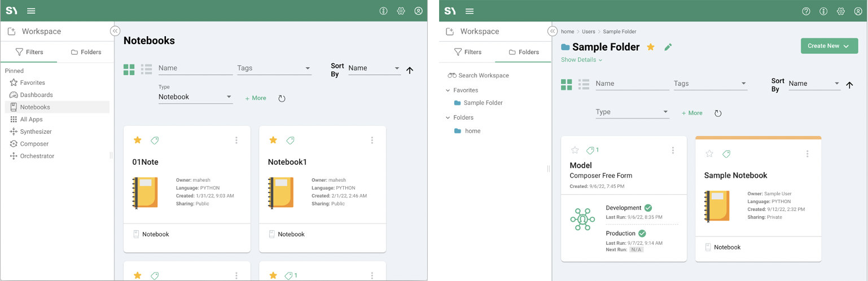Switch to the Folders tab in left Workspace
This screenshot has height=281, width=868.
86,52
